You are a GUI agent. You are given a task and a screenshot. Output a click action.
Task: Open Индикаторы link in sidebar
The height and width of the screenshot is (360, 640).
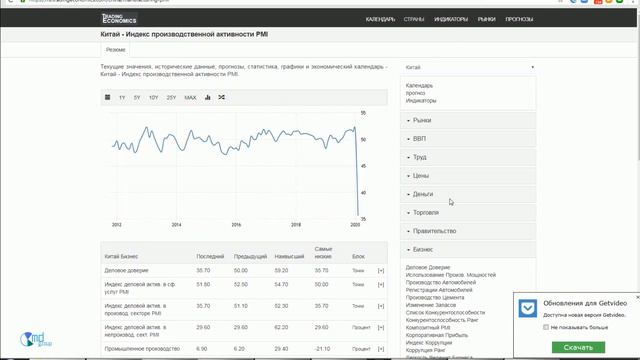click(x=421, y=100)
